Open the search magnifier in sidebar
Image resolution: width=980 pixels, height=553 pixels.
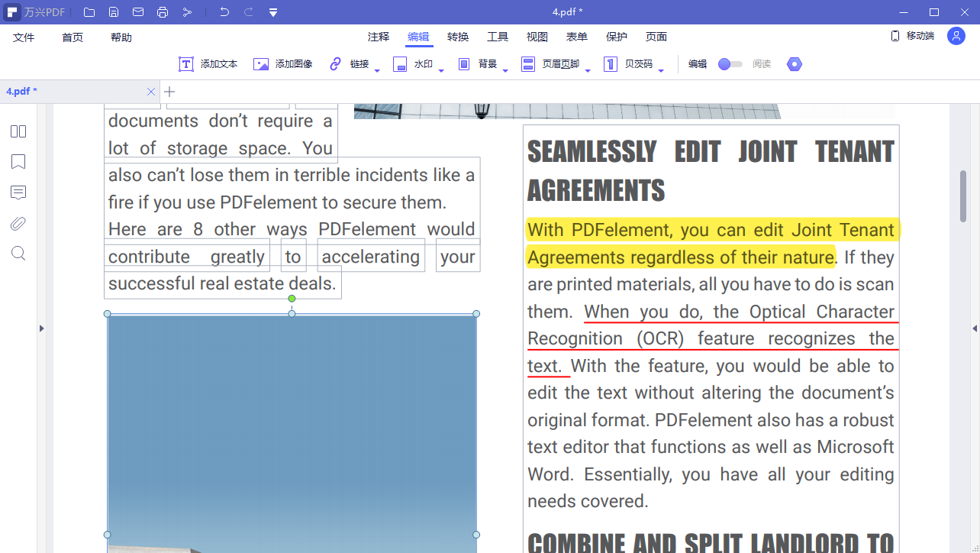click(18, 254)
